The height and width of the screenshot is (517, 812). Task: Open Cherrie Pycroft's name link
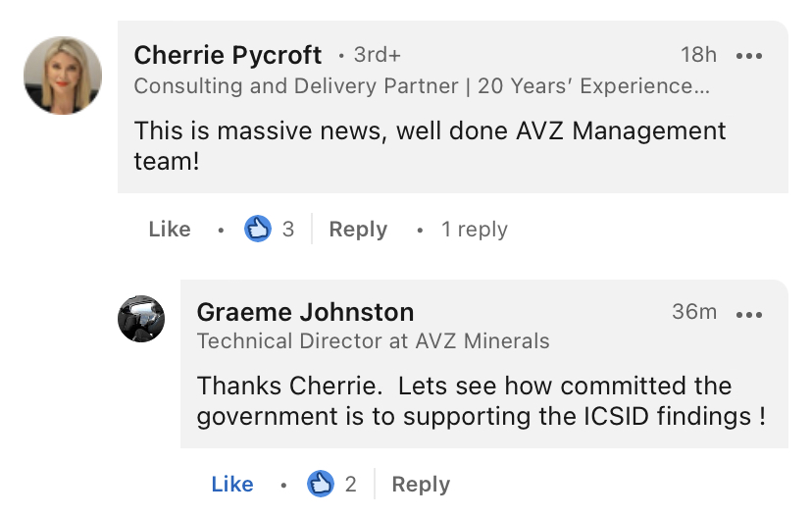(x=228, y=55)
